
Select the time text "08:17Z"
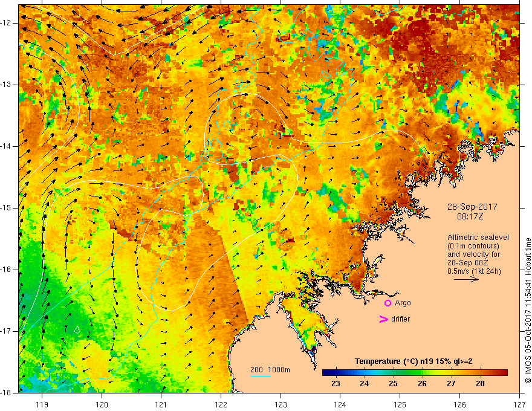coord(470,216)
